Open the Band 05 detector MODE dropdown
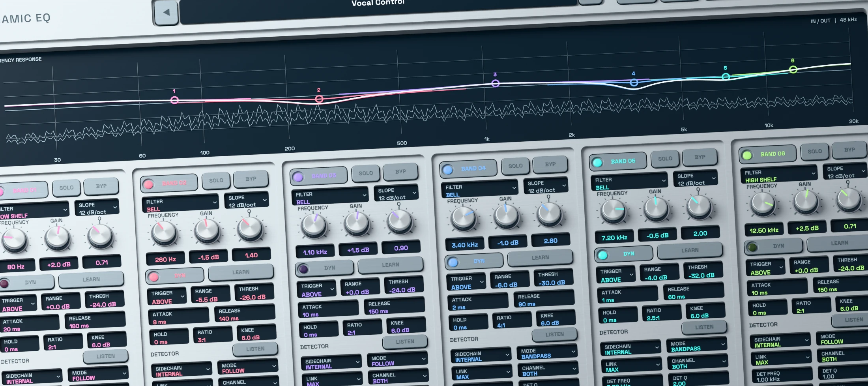The width and height of the screenshot is (868, 386). click(x=698, y=346)
